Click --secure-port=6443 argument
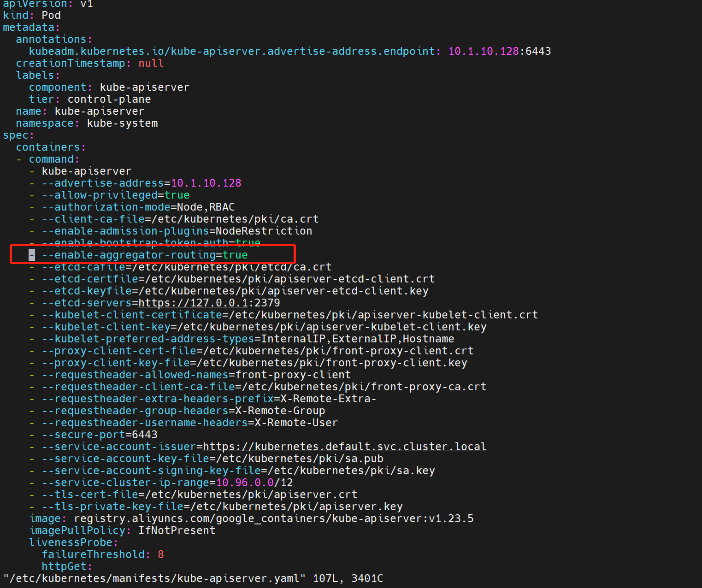 tap(100, 435)
